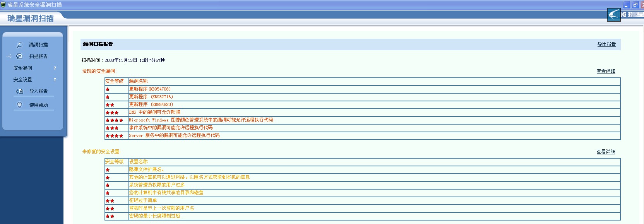Screen dimensions: 644x224
Task: Click the 设置名称 column header
Action: [x=138, y=162]
